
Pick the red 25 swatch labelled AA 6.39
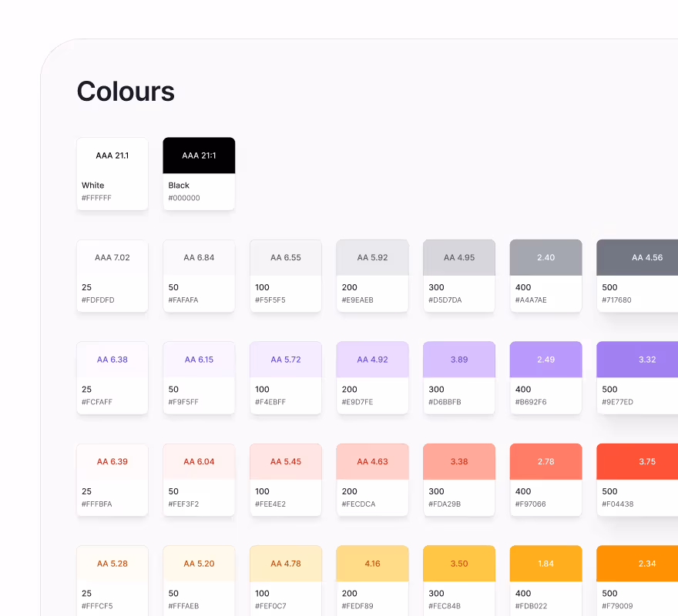point(112,480)
